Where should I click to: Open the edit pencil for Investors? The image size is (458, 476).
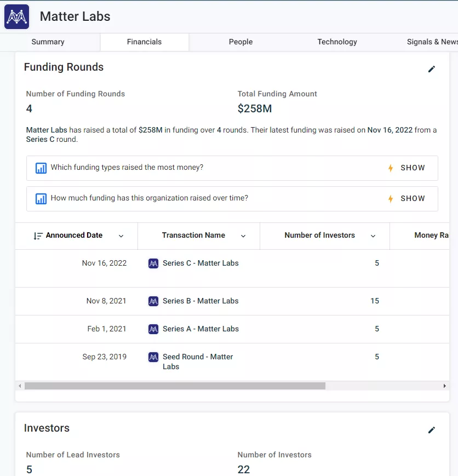click(x=432, y=430)
